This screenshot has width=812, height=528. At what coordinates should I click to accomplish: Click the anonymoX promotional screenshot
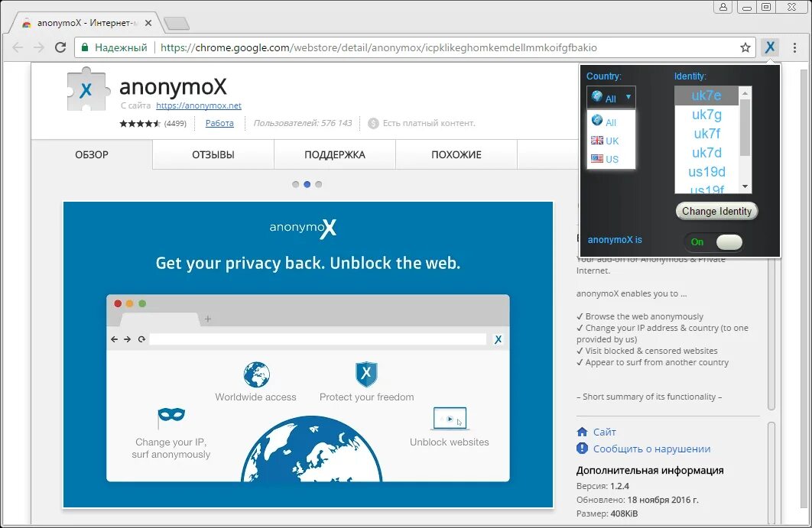tap(308, 355)
